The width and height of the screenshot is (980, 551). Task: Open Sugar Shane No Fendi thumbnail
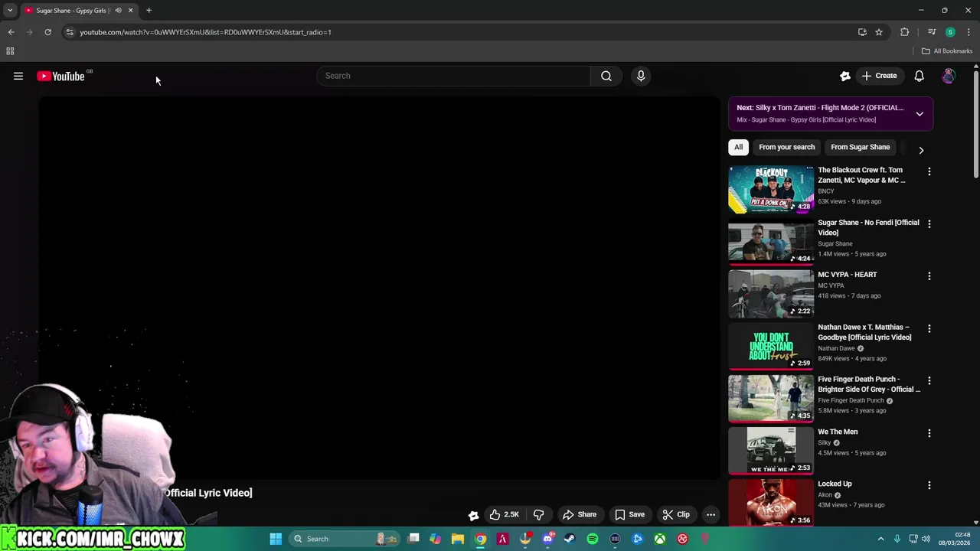771,241
